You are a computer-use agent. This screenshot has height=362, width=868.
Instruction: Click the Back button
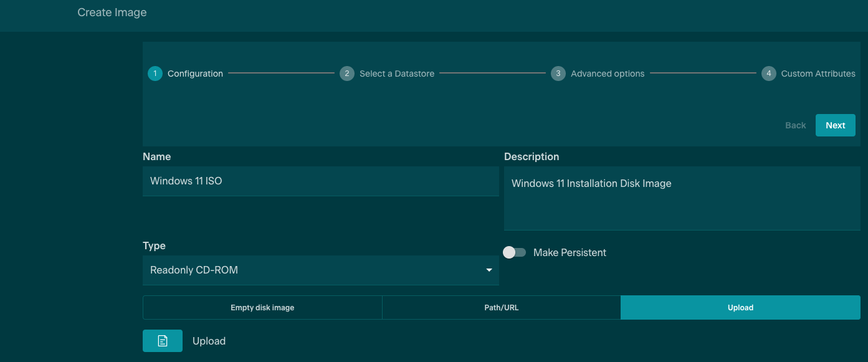pos(795,125)
